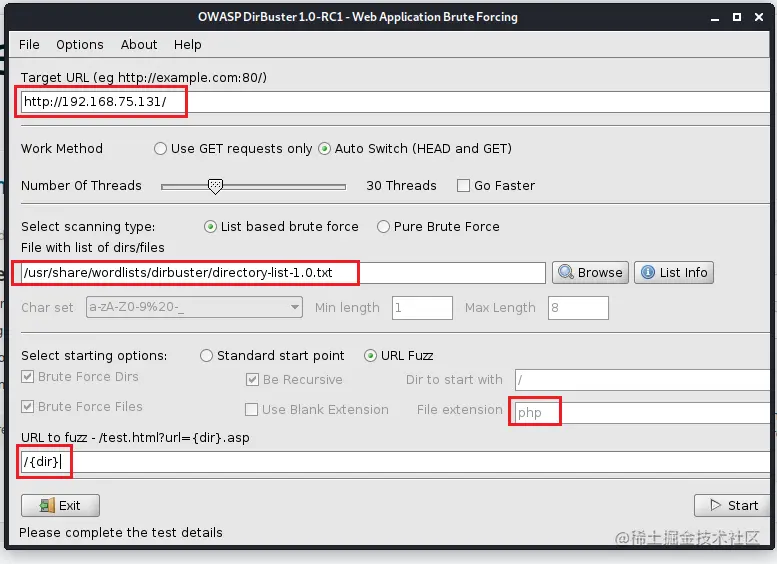Click the wordlist file path field
The width and height of the screenshot is (777, 564).
(283, 273)
